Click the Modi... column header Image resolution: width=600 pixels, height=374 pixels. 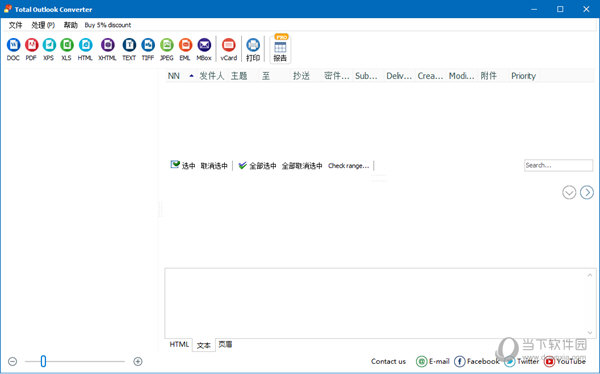coord(461,76)
